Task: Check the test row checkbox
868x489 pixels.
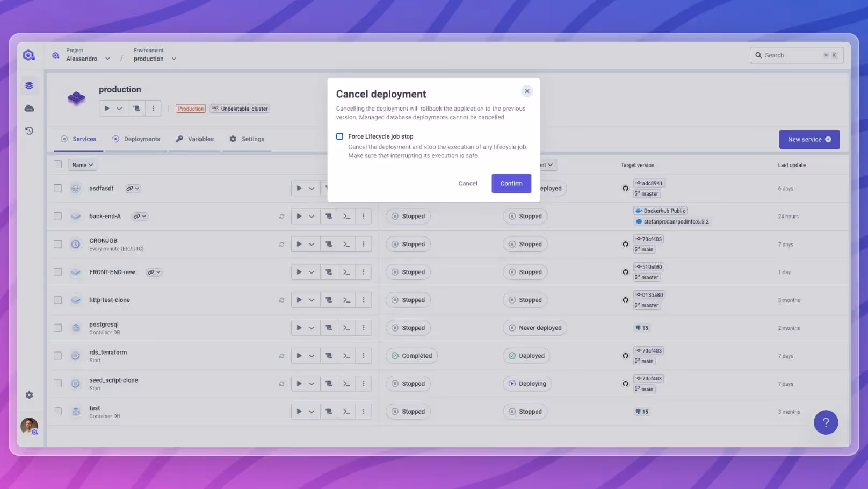Action: point(57,412)
